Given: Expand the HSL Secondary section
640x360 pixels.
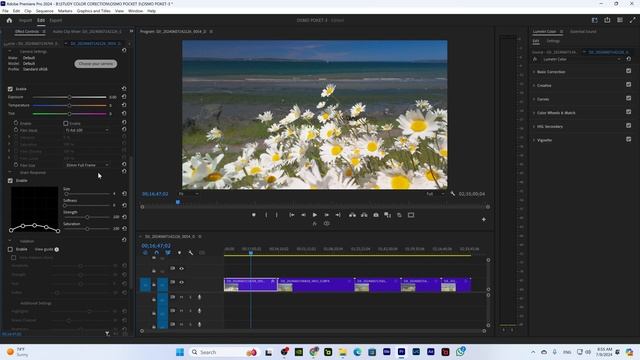Looking at the screenshot, I should [x=534, y=127].
